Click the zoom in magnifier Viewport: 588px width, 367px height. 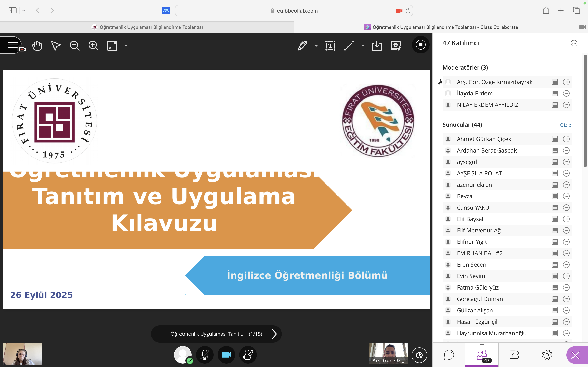point(93,46)
